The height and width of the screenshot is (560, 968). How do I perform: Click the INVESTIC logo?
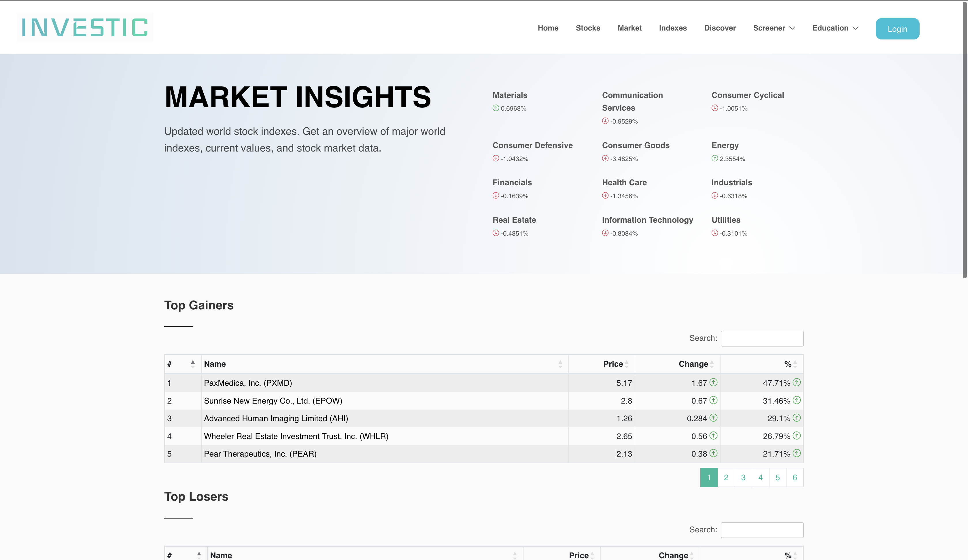(x=85, y=27)
